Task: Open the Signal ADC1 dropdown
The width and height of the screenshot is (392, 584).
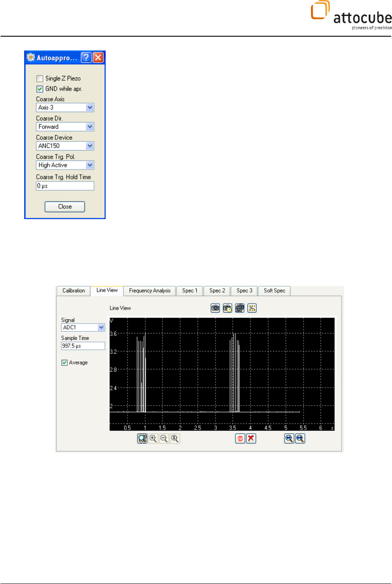Action: 83,327
